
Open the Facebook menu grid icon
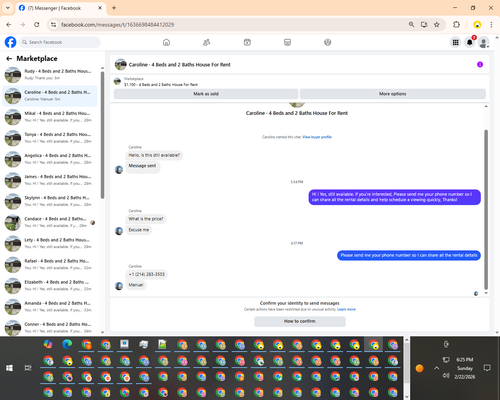tap(455, 42)
